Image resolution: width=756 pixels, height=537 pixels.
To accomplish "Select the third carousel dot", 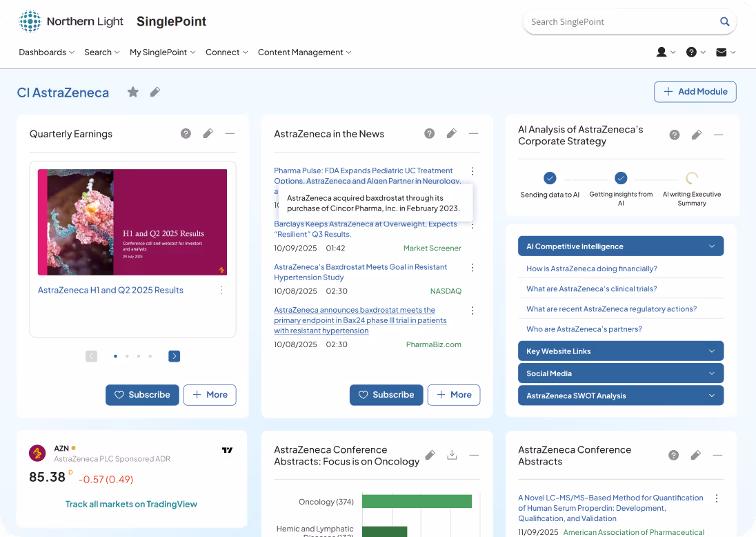I will tap(139, 356).
